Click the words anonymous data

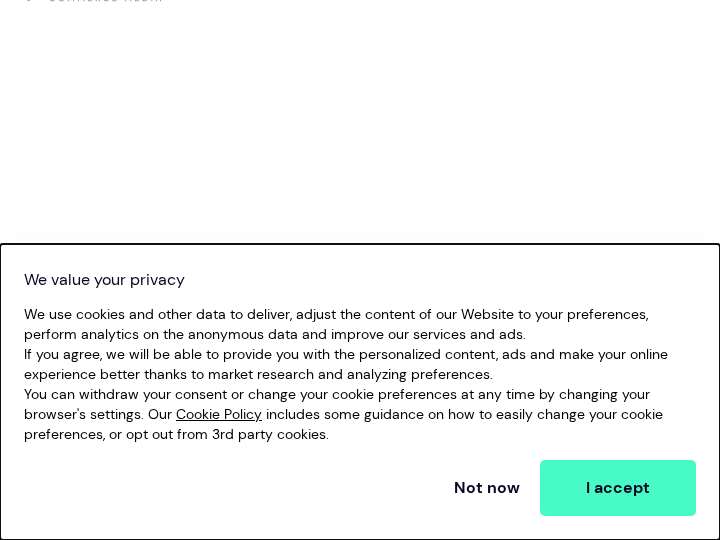pyautogui.click(x=242, y=335)
